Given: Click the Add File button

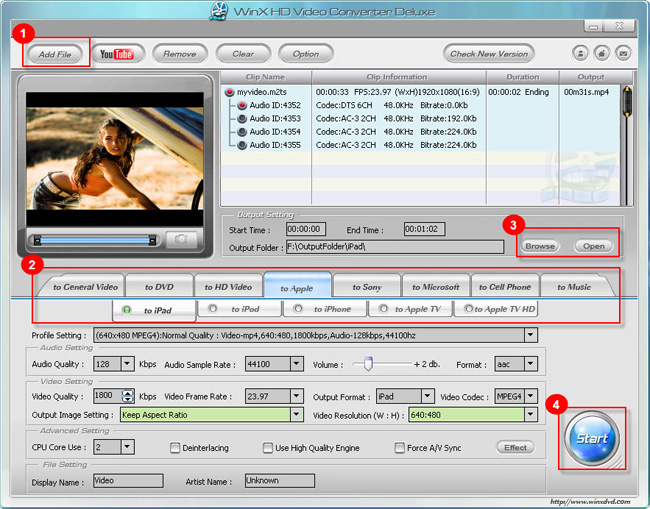Looking at the screenshot, I should click(54, 54).
